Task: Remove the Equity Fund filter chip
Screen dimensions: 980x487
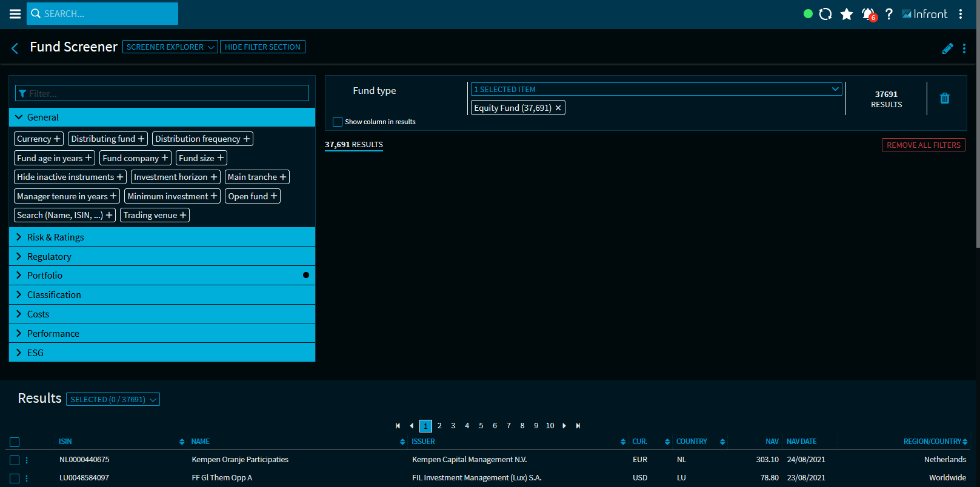Action: pyautogui.click(x=558, y=108)
